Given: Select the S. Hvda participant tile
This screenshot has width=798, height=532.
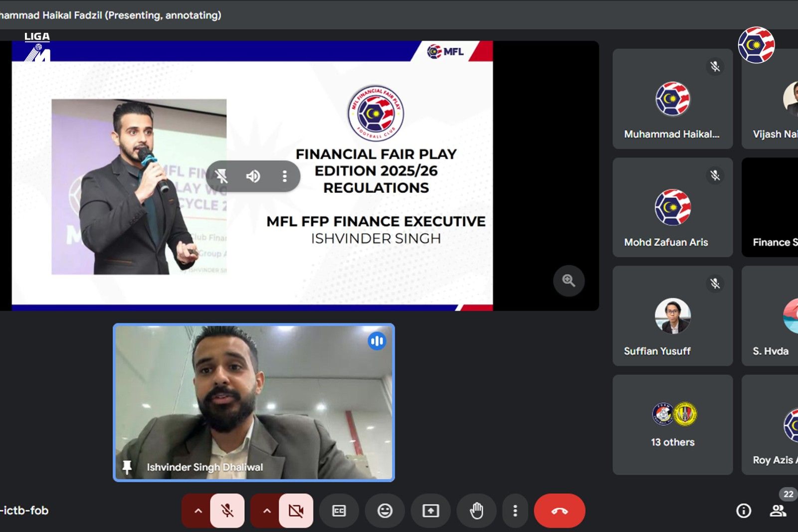Looking at the screenshot, I should 770,316.
